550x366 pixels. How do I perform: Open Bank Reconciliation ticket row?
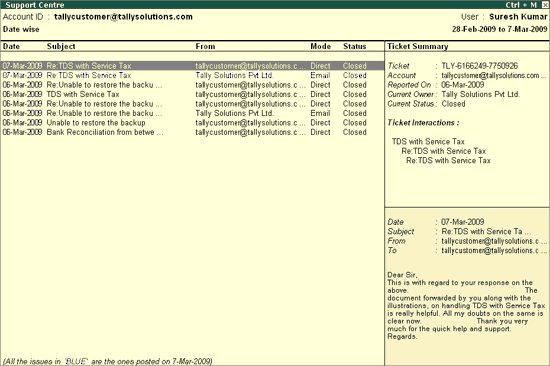[192, 132]
